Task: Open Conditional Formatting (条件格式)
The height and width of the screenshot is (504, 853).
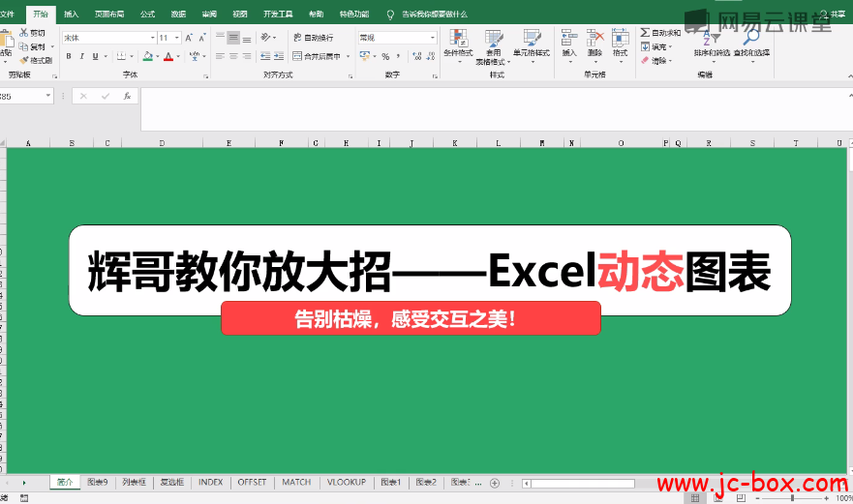Action: (x=458, y=45)
